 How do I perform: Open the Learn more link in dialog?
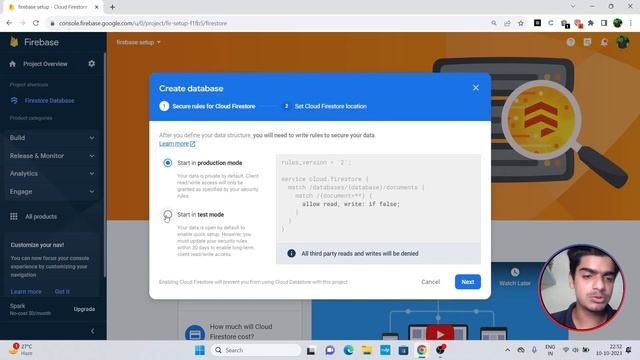pos(177,144)
